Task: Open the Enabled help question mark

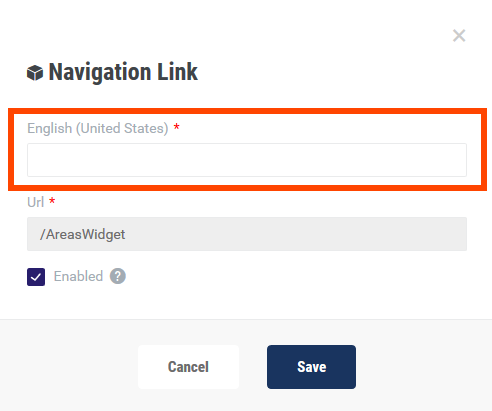Action: [118, 276]
